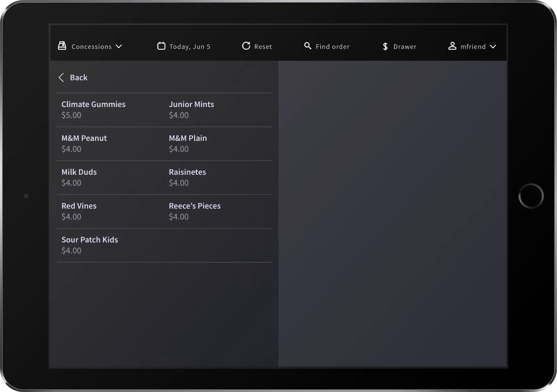
Task: Expand the Concessions dropdown chevron
Action: (x=119, y=47)
